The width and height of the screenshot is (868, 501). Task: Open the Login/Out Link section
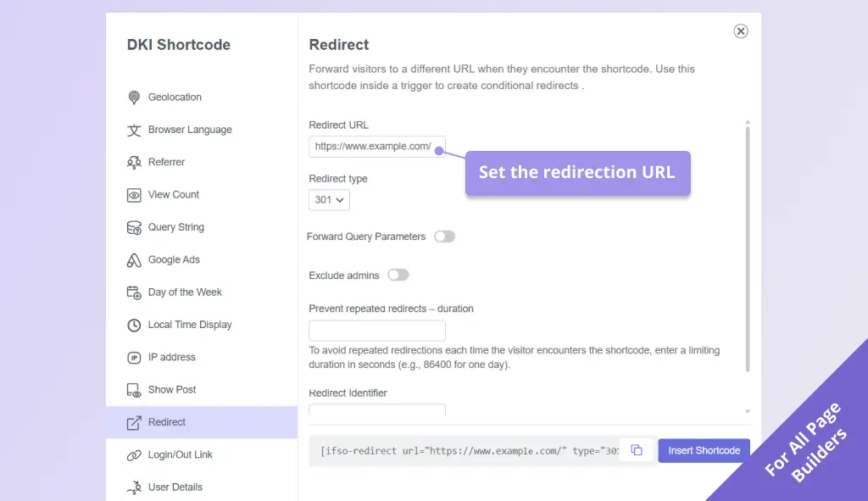click(180, 454)
